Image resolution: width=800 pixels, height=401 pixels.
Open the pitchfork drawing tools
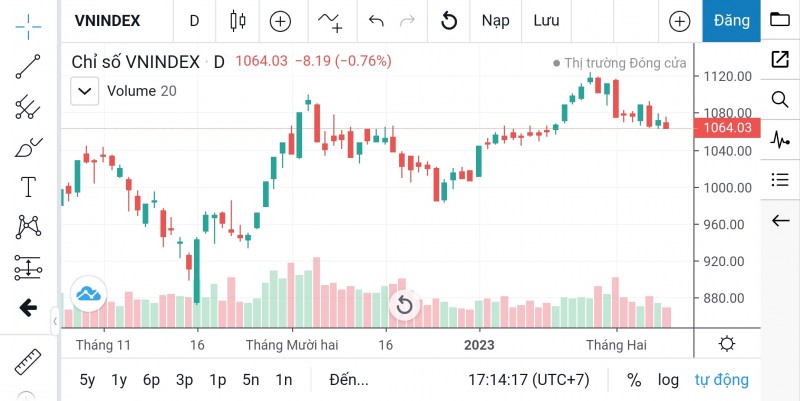click(29, 107)
